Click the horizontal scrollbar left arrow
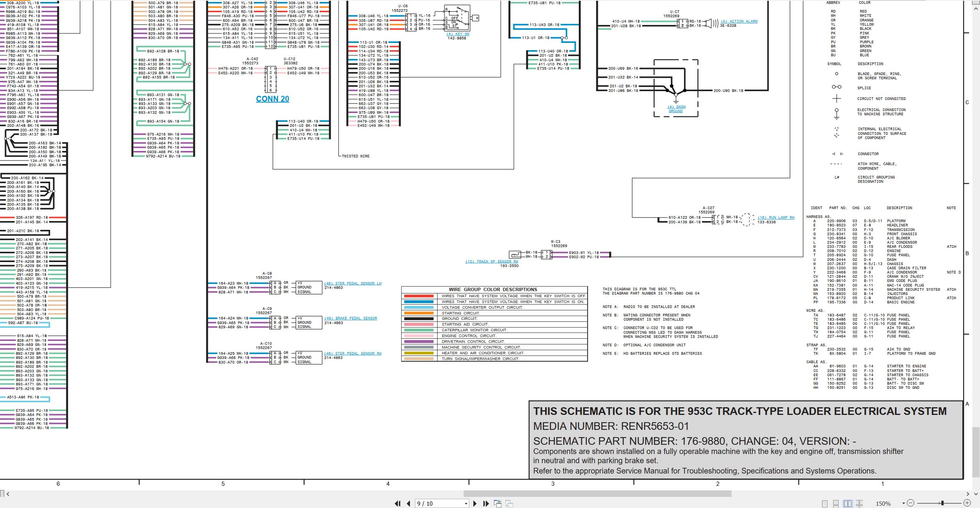Image resolution: width=980 pixels, height=508 pixels. [x=8, y=494]
